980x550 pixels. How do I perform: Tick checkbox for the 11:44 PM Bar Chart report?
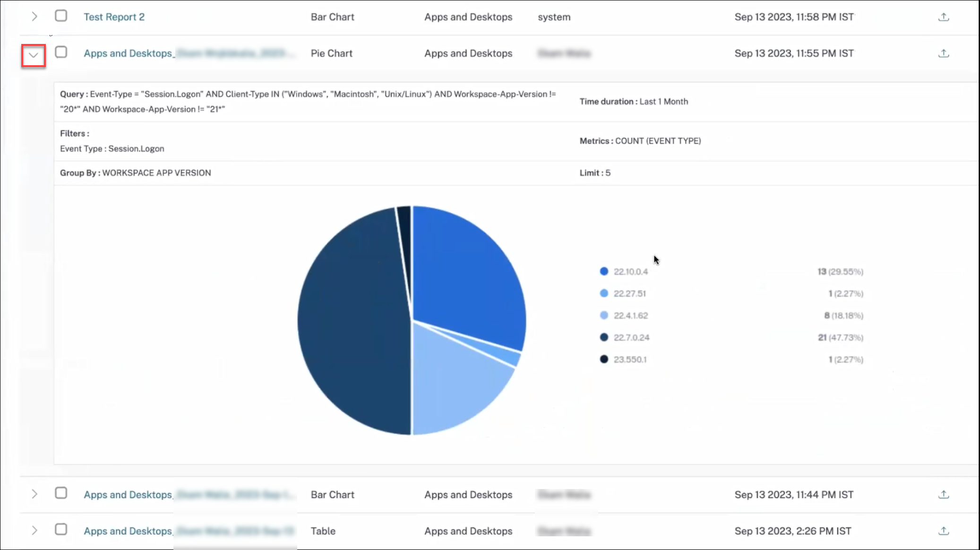61,493
